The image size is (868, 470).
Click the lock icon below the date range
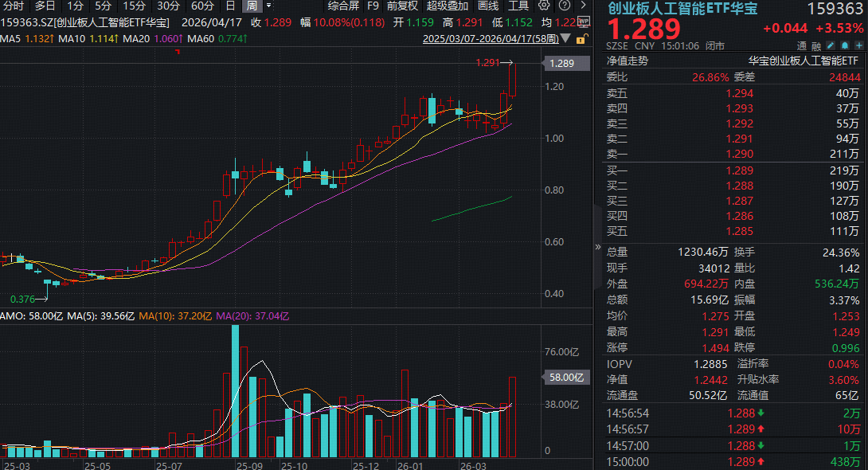[581, 40]
